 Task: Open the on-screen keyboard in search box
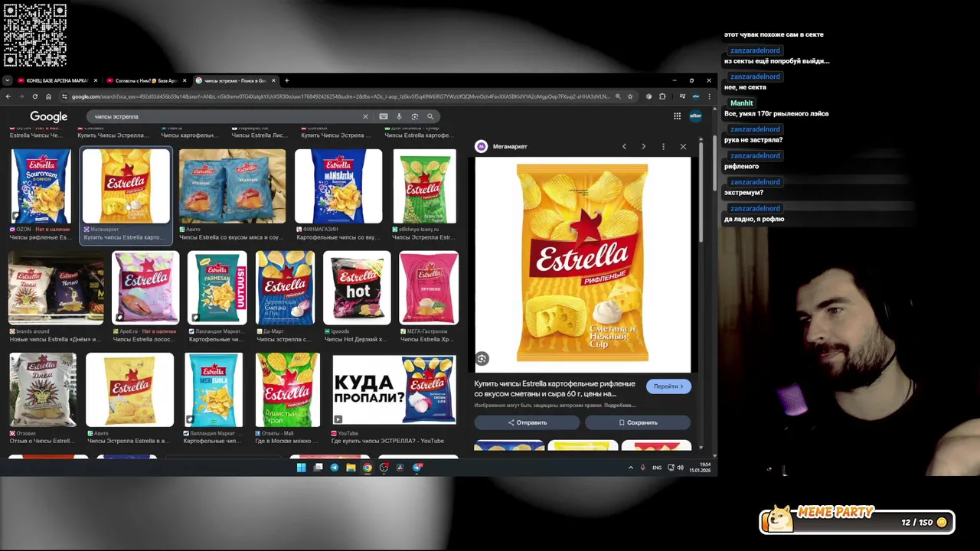(384, 116)
